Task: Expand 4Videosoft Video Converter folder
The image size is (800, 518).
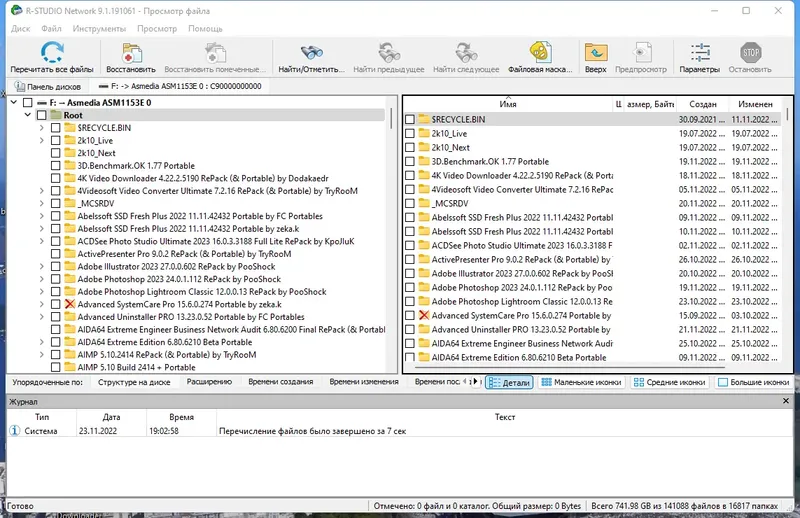Action: [x=42, y=191]
